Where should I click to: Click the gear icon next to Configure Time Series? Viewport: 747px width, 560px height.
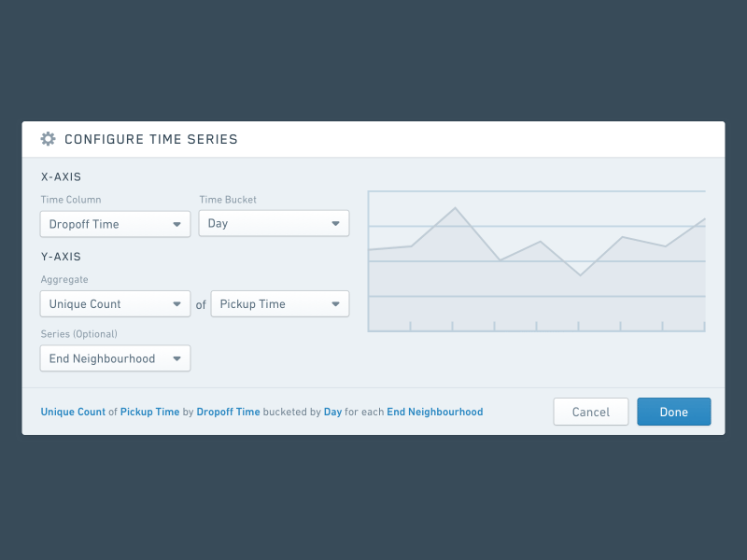(48, 138)
